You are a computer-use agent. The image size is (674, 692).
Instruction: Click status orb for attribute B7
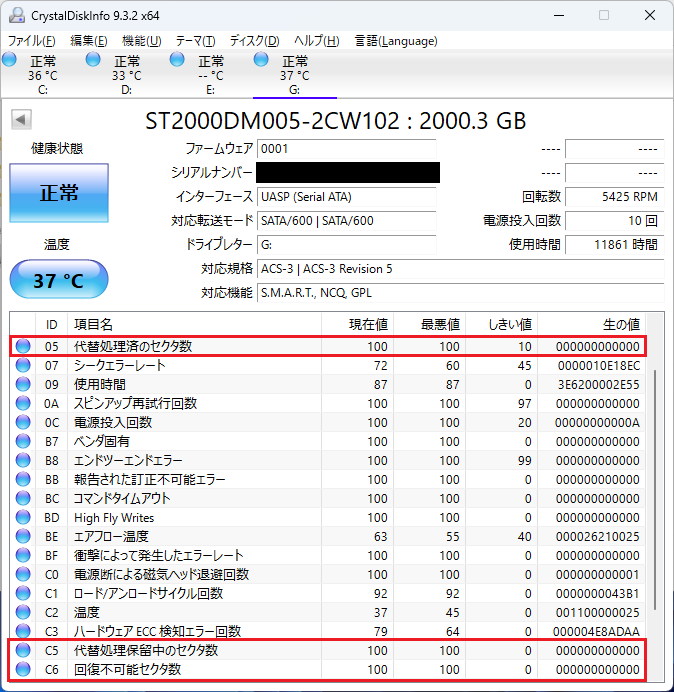click(23, 441)
